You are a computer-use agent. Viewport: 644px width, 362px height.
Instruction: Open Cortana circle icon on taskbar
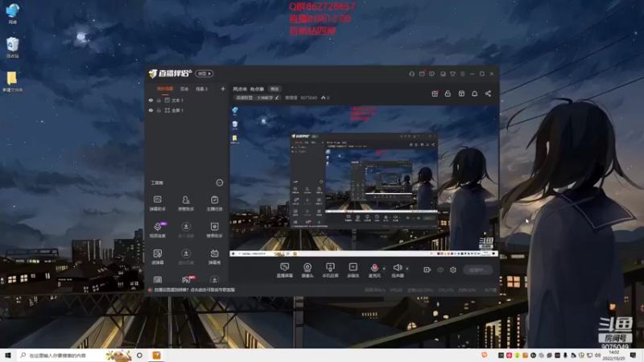tap(139, 355)
